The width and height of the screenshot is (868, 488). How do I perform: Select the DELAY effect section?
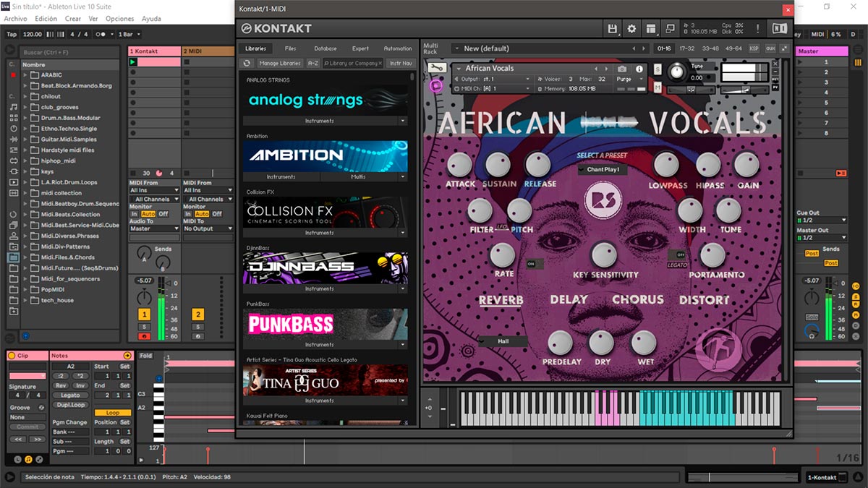click(x=569, y=299)
